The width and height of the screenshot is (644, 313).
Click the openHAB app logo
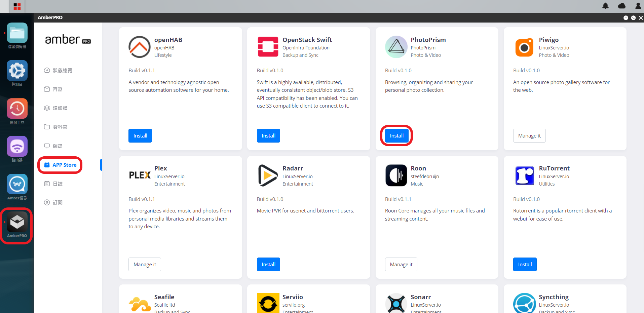(140, 47)
